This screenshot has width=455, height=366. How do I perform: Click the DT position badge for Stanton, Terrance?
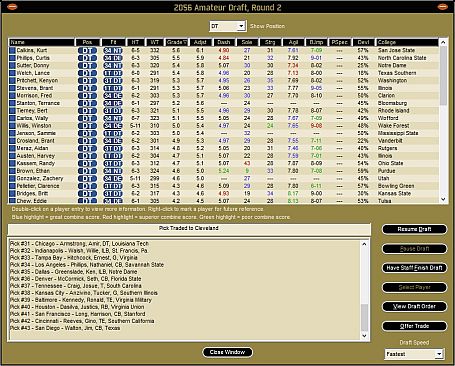point(87,103)
